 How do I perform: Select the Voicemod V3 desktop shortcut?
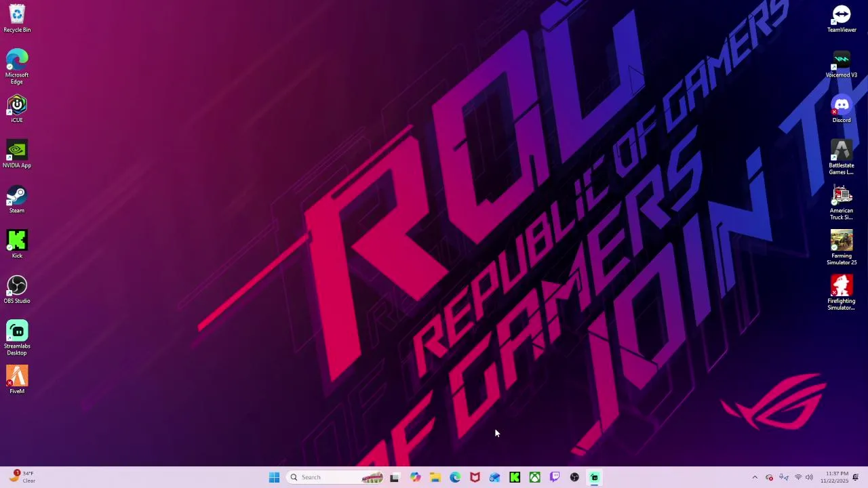[x=842, y=64]
